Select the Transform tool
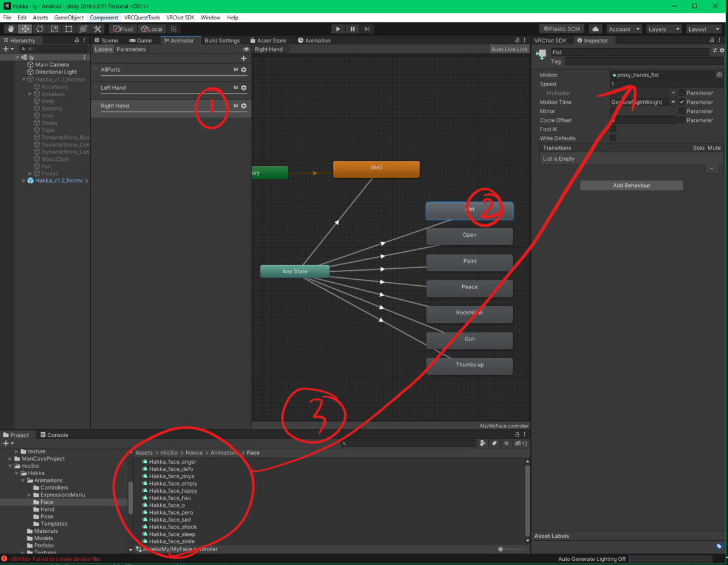The width and height of the screenshot is (728, 565). (83, 29)
